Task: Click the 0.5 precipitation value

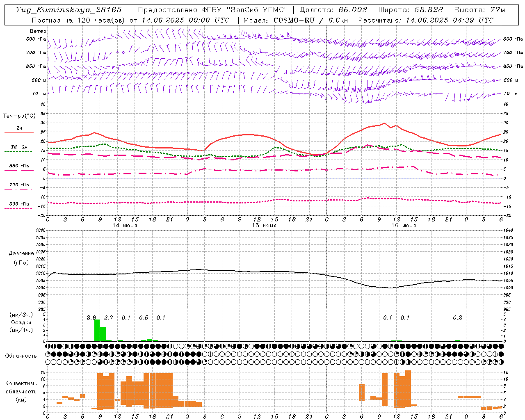Action: [143, 317]
